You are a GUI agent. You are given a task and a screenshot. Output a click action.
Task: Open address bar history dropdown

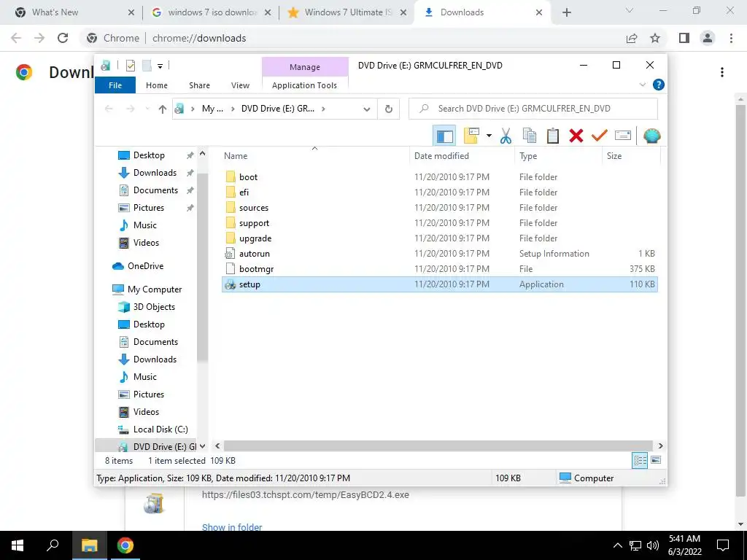367,109
